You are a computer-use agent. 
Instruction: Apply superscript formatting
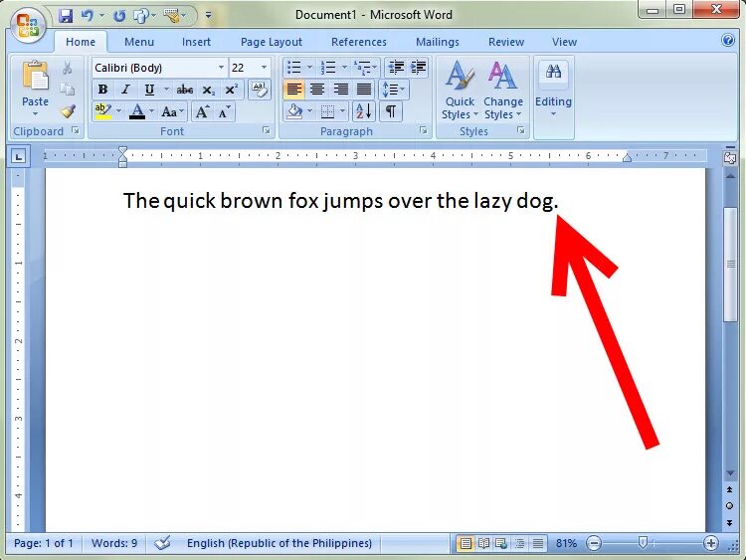(x=231, y=90)
